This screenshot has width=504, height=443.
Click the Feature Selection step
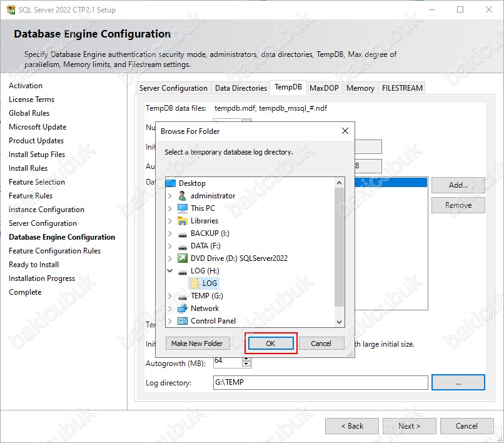pos(37,182)
